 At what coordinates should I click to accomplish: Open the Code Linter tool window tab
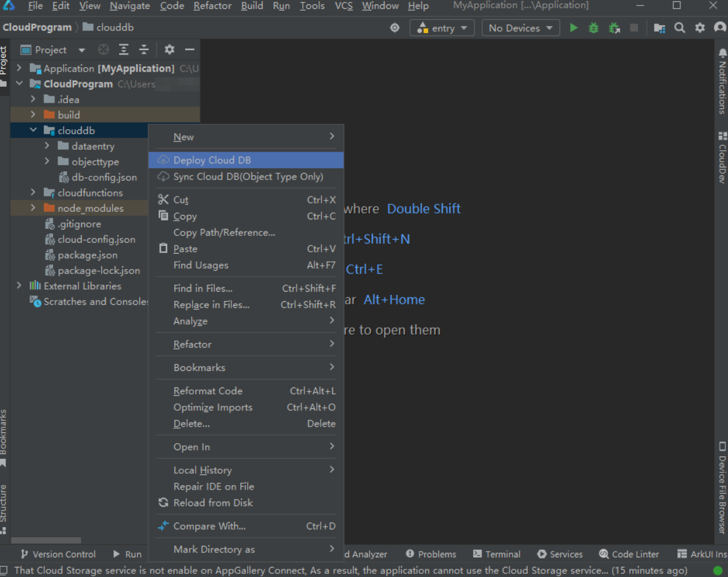pos(629,554)
